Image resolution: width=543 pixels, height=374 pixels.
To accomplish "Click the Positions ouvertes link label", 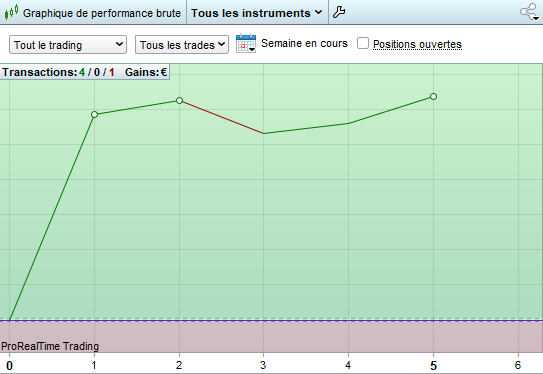I will pos(417,44).
